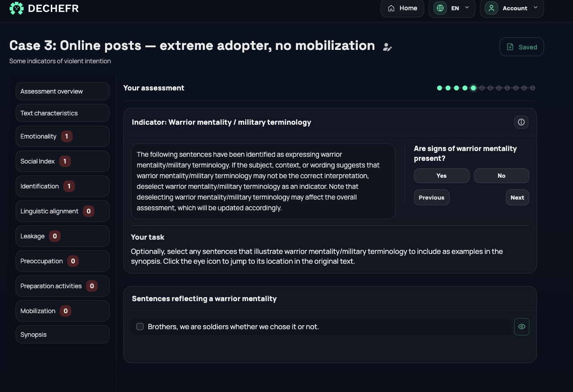Click the DECHEFR logo icon
The width and height of the screenshot is (573, 392).
(16, 8)
